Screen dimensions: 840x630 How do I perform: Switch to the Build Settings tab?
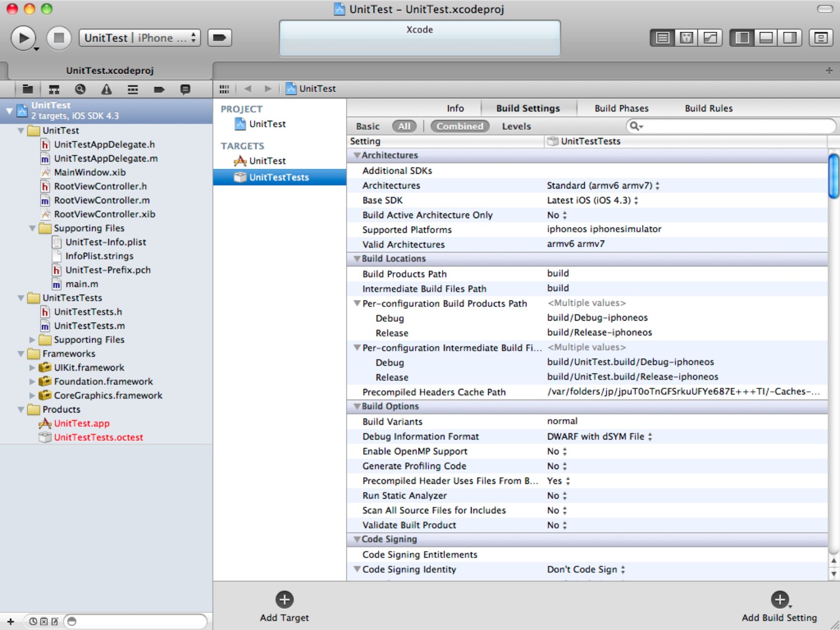(528, 108)
